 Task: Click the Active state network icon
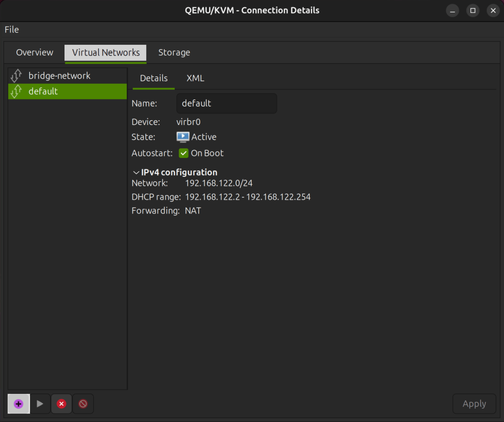click(x=182, y=137)
